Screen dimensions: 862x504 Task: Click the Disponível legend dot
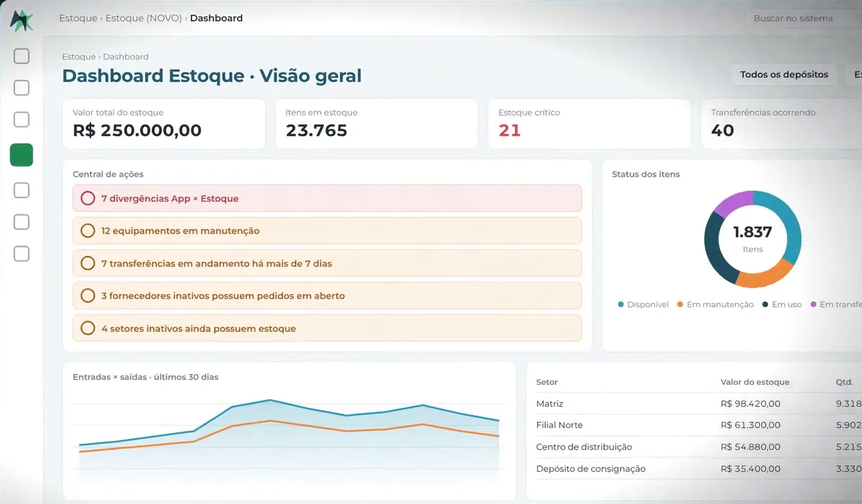click(x=621, y=304)
